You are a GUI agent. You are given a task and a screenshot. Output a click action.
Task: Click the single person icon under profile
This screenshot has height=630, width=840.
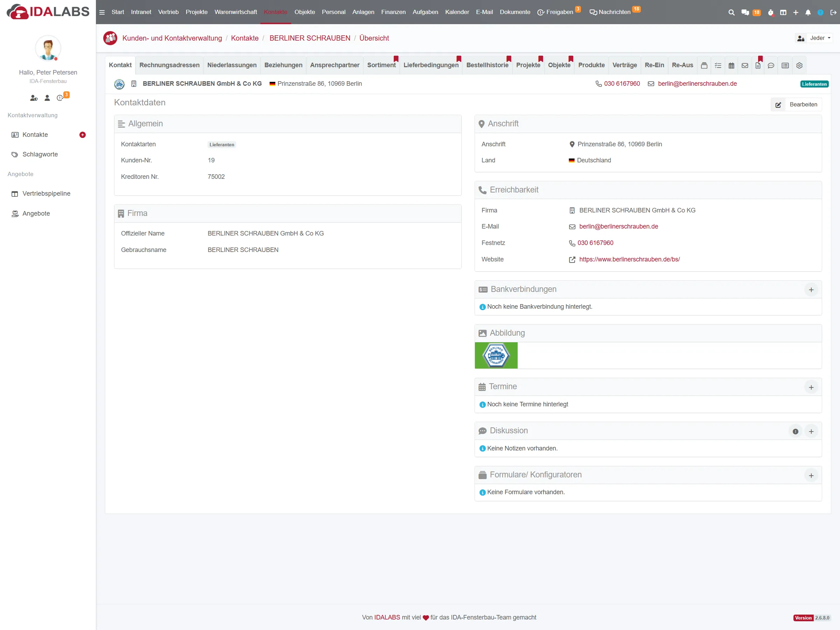coord(47,98)
